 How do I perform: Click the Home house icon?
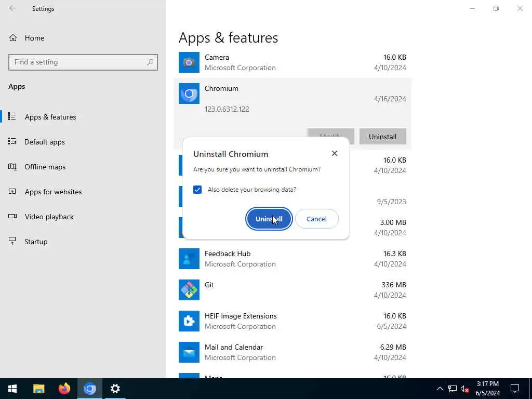13,38
